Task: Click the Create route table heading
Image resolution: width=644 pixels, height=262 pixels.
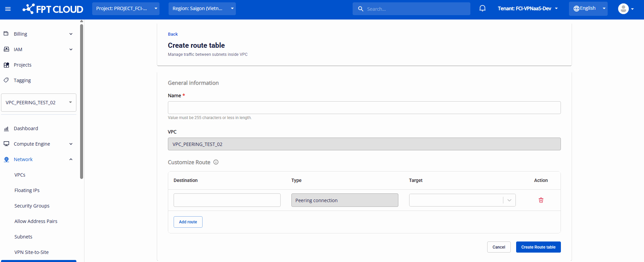Action: (x=196, y=45)
